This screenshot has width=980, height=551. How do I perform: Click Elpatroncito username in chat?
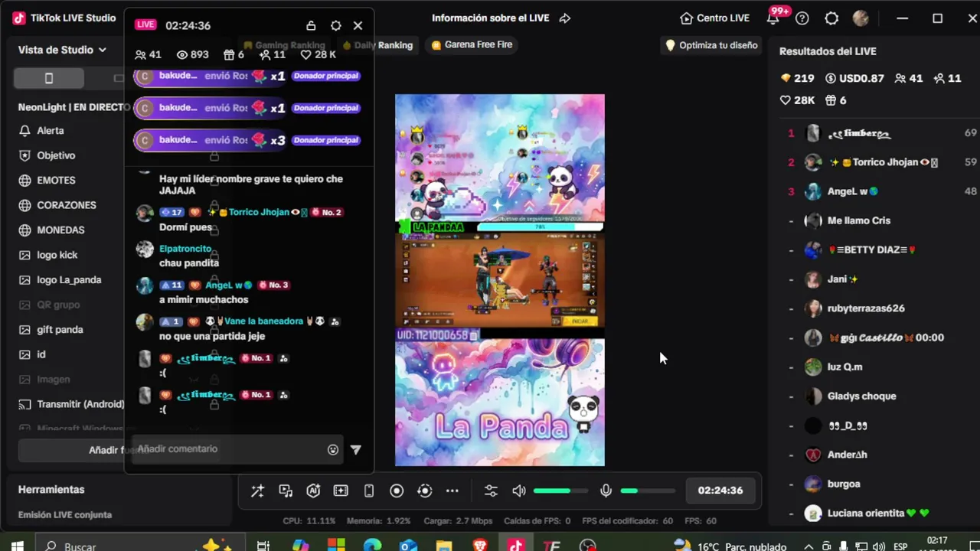point(185,249)
